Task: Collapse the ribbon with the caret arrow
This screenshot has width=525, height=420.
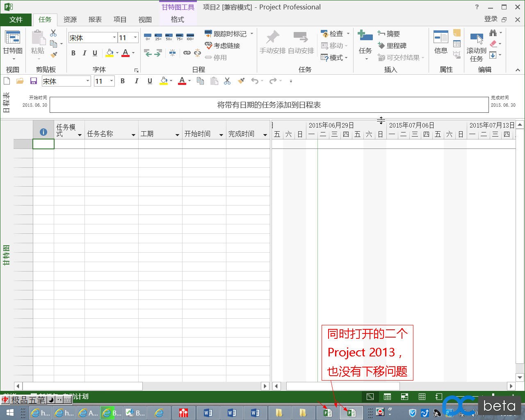Action: point(518,70)
